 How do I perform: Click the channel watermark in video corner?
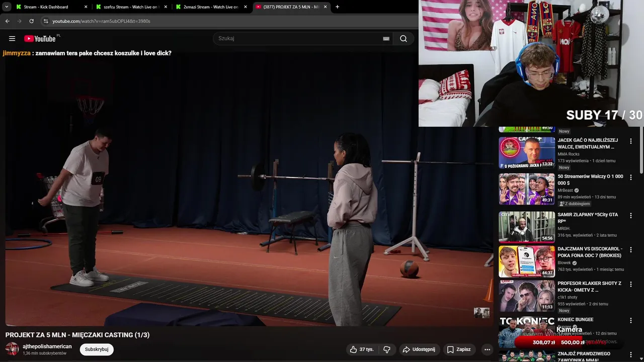point(481,313)
